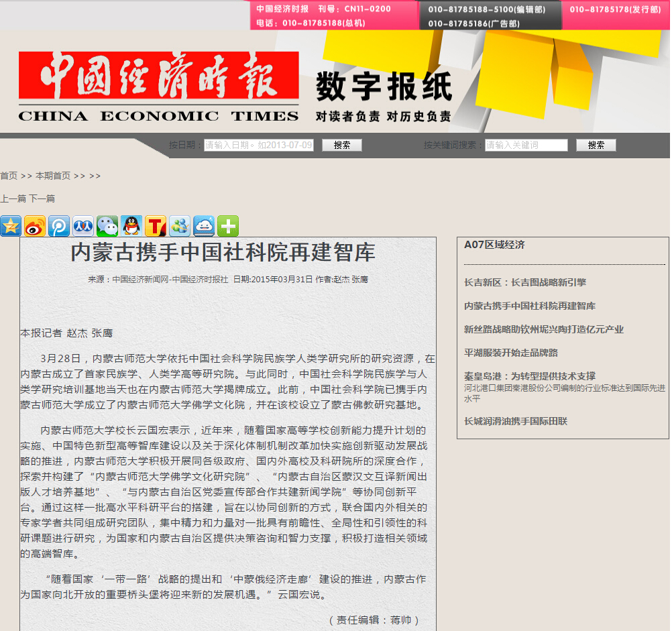
Task: Share the article on Sina Weibo
Action: [35, 226]
